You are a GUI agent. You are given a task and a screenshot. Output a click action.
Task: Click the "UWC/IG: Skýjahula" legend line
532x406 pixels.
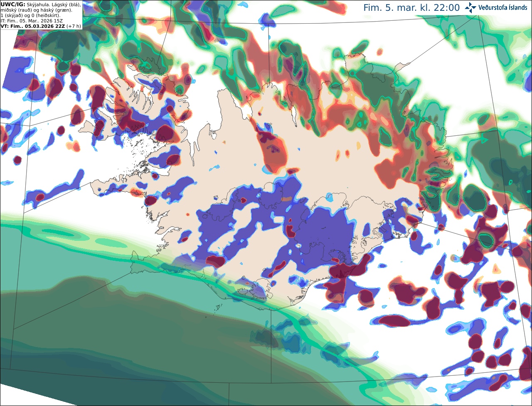(41, 4)
